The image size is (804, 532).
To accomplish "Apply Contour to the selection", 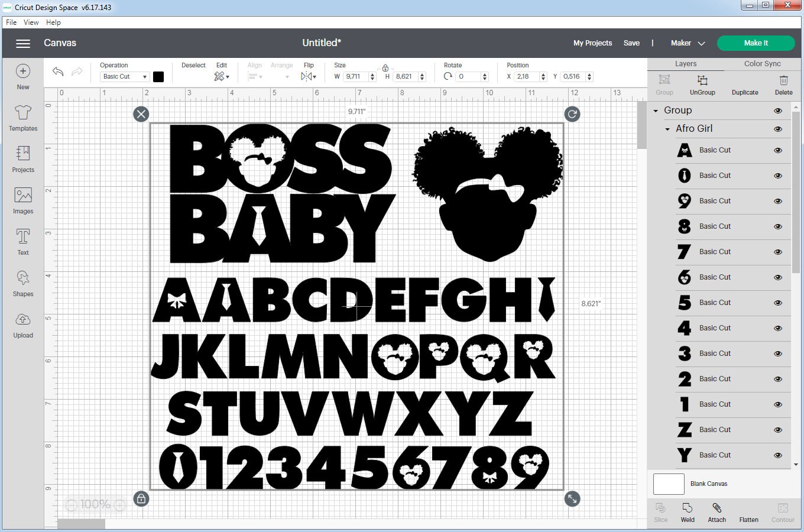I will pos(782,512).
